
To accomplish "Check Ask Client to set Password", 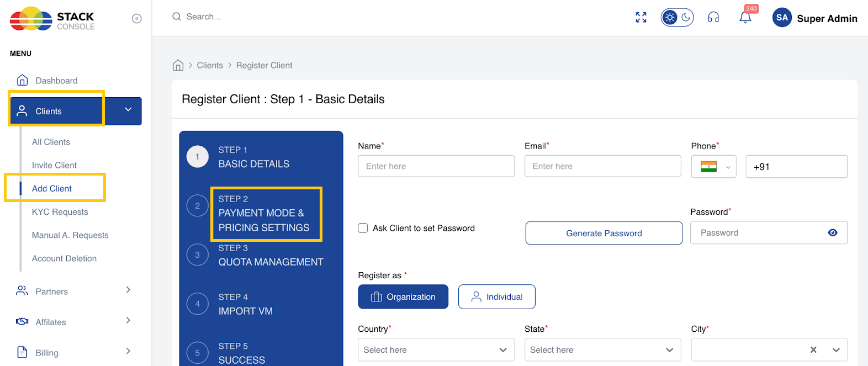I will click(x=363, y=228).
